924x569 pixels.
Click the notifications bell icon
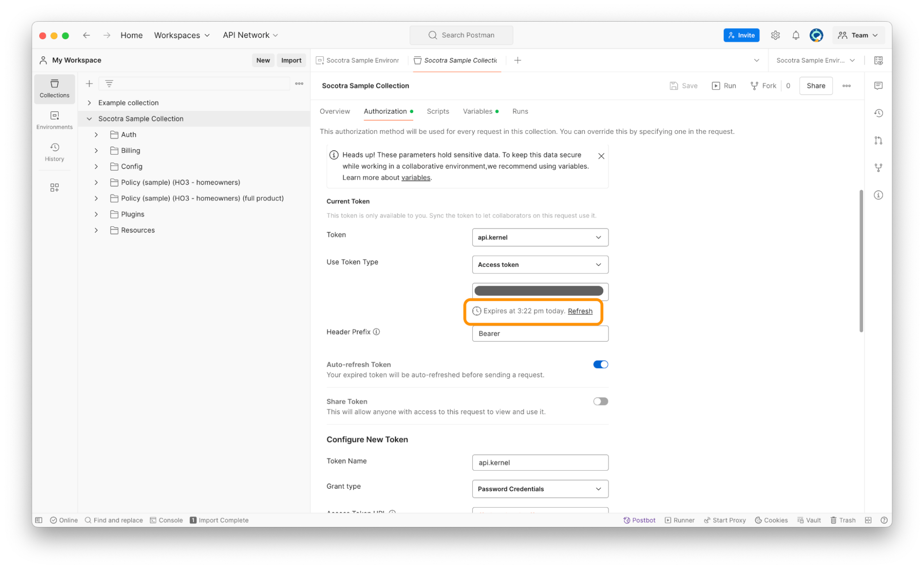point(795,35)
